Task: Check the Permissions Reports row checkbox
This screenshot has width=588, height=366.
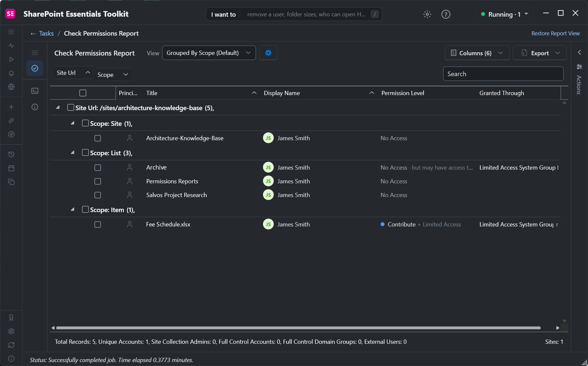Action: coord(98,181)
